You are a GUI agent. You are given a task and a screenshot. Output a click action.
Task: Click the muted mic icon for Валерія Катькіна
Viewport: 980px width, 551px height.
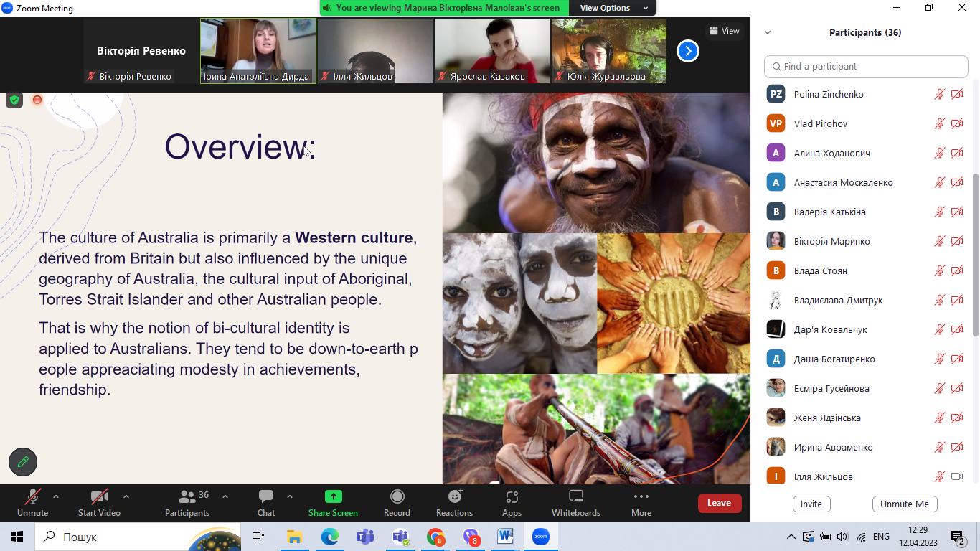(939, 212)
